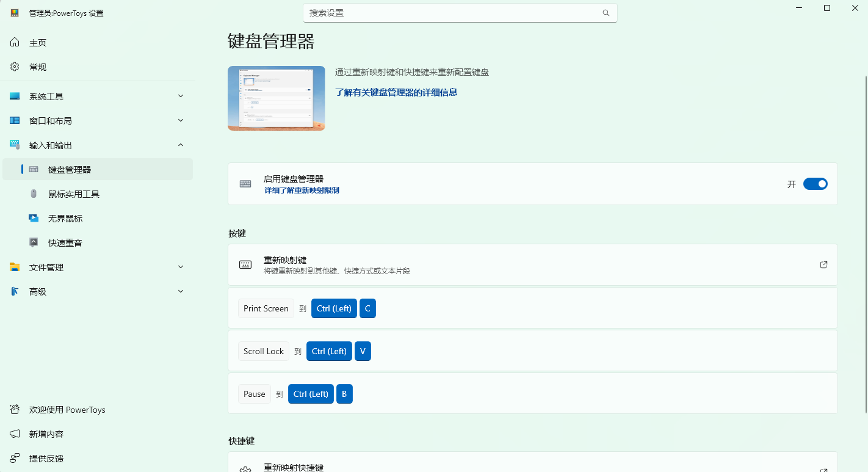This screenshot has width=868, height=472.
Task: Open 新增内容 page
Action: tap(98, 434)
